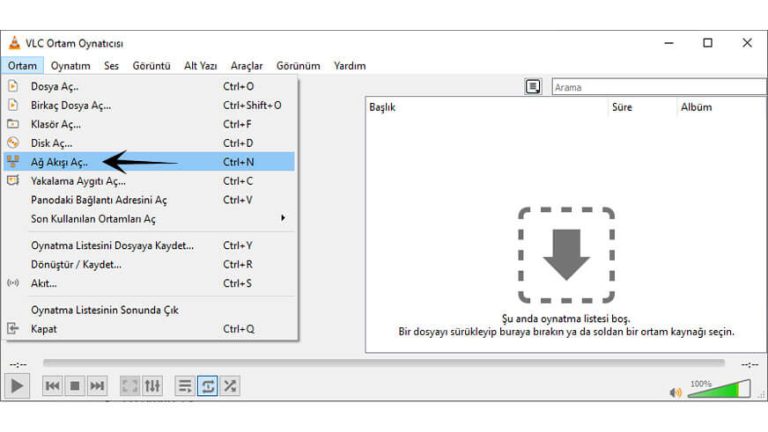Viewport: 768px width, 432px height.
Task: Select Birkaç Dosya Aç... entry
Action: click(x=149, y=105)
